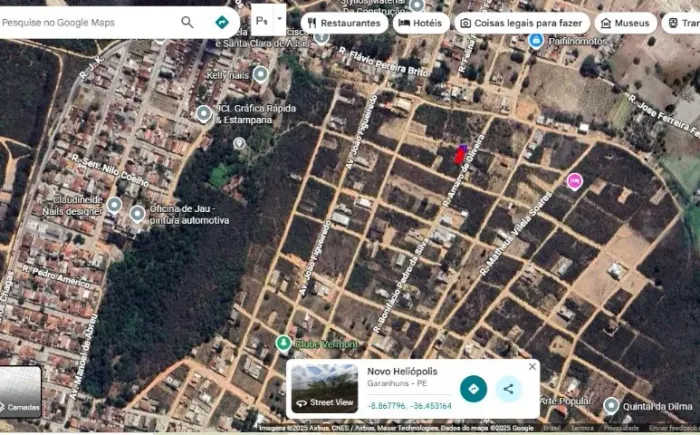The width and height of the screenshot is (700, 435).
Task: Click the Novo Heliópolis title
Action: click(402, 371)
